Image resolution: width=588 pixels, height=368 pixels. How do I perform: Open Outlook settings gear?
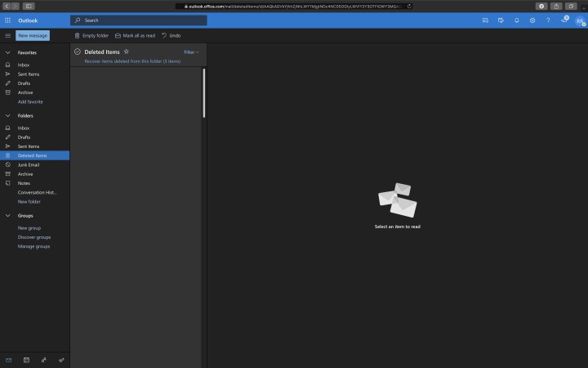click(532, 20)
